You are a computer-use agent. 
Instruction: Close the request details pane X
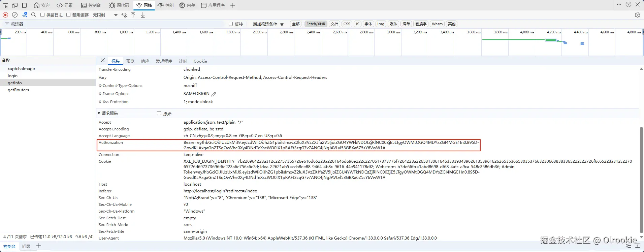point(103,60)
